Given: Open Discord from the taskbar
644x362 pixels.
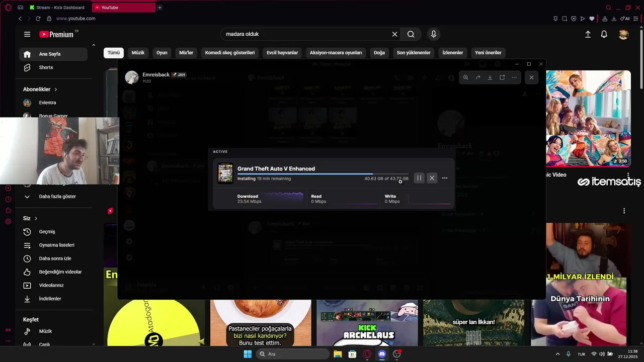Looking at the screenshot, I should point(382,354).
